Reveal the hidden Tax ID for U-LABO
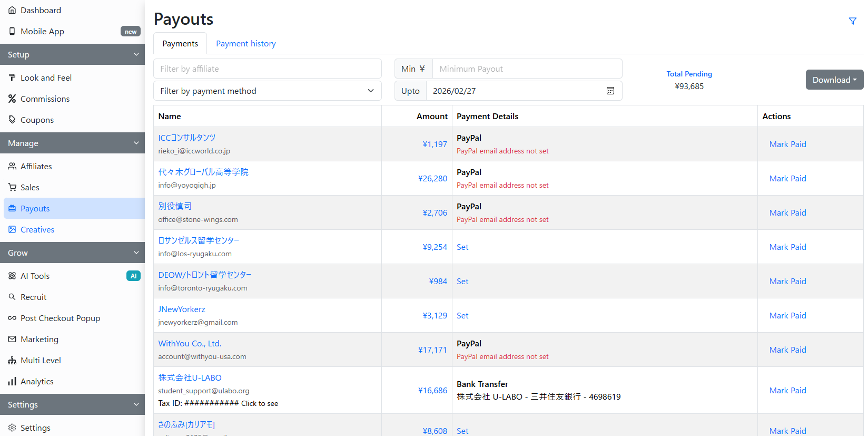This screenshot has width=868, height=436. [x=259, y=404]
